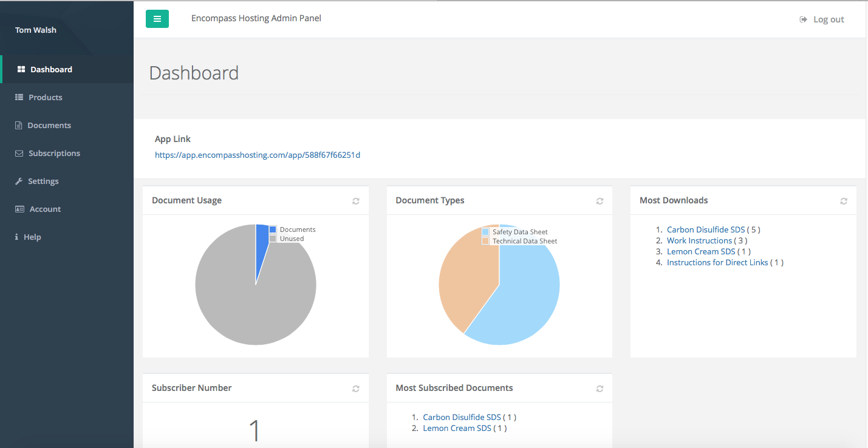Go to Documents in the sidebar

(x=49, y=126)
